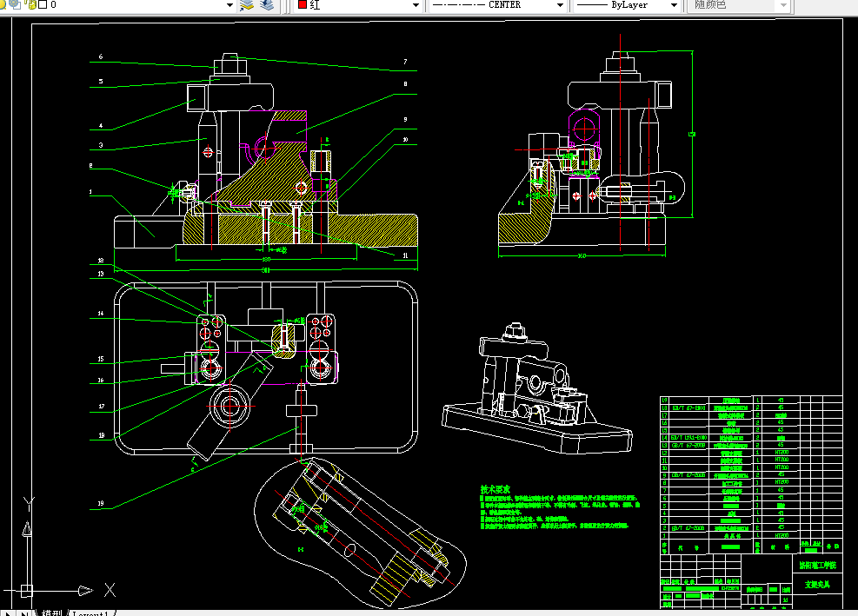
Task: Click part label 8 on the right leader
Action: (x=405, y=84)
